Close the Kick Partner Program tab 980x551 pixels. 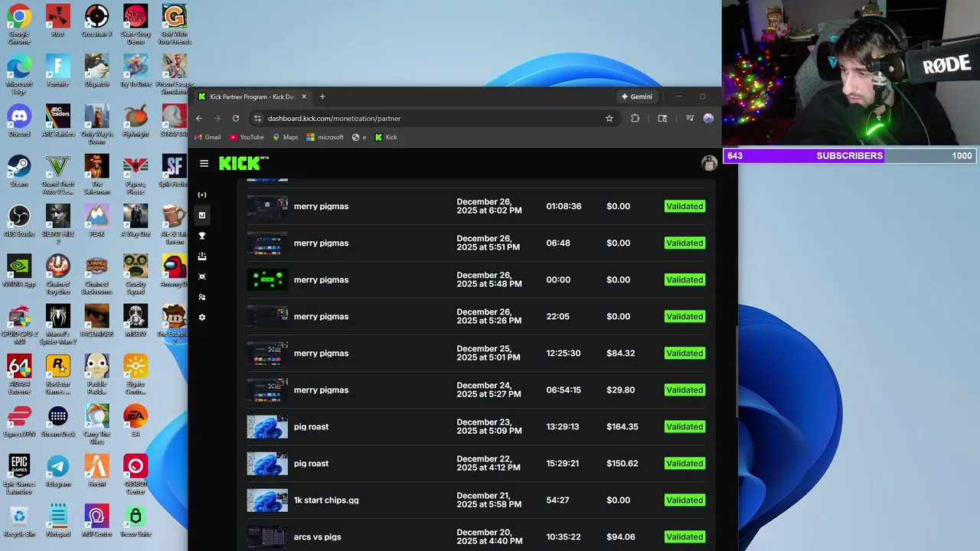point(304,96)
